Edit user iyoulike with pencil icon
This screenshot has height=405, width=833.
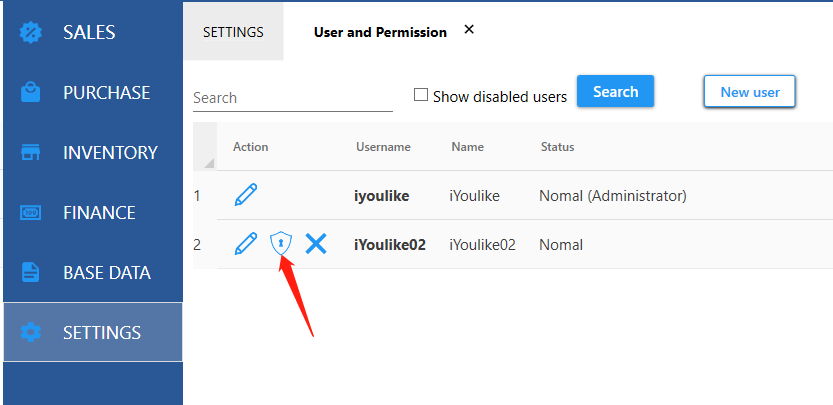[x=245, y=195]
